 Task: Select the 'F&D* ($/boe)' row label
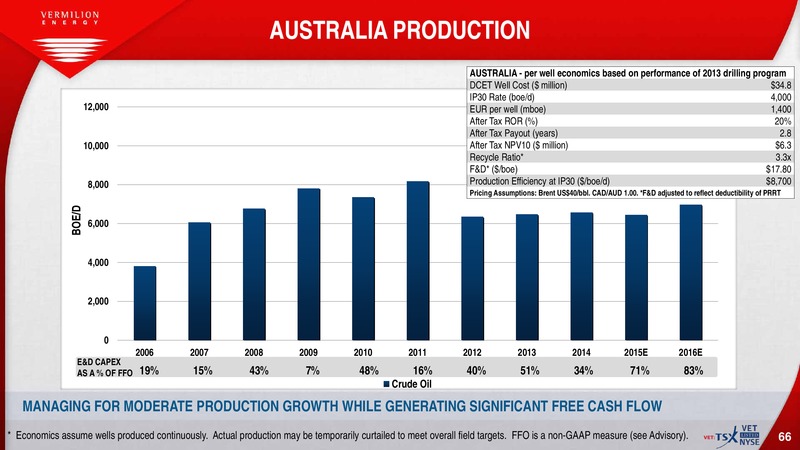point(493,169)
